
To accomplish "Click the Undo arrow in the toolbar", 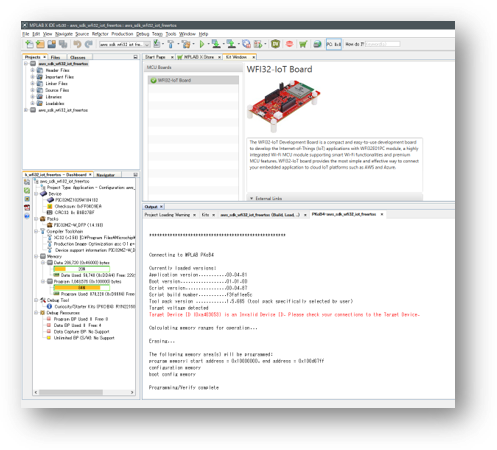I will pyautogui.click(x=77, y=44).
